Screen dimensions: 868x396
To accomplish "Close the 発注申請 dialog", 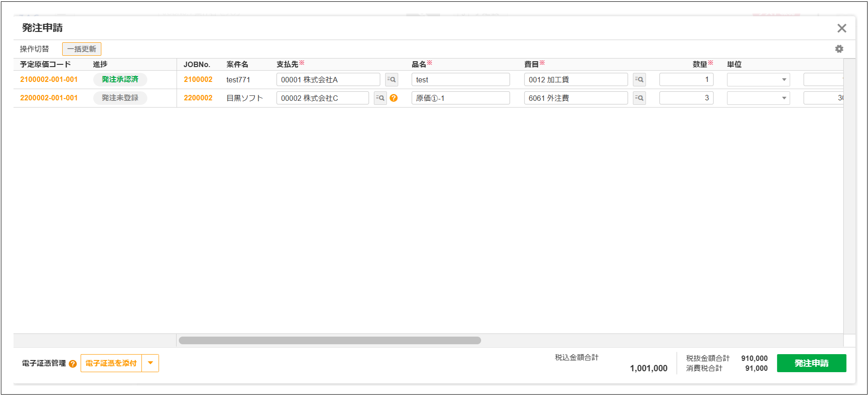I will point(841,28).
